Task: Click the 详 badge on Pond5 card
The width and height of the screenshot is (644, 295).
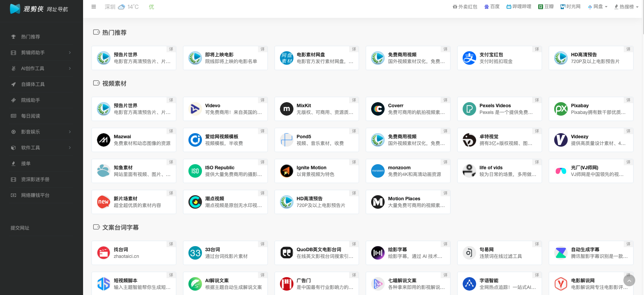Action: pyautogui.click(x=354, y=131)
